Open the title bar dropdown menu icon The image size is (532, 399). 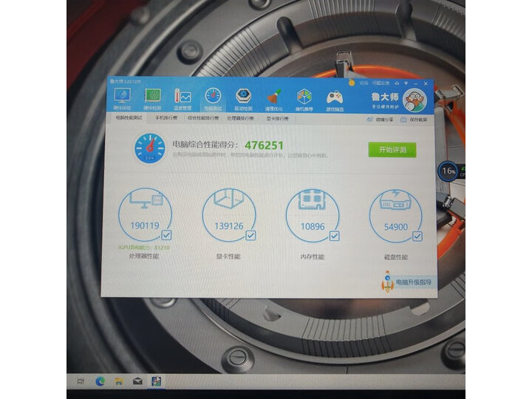click(406, 83)
